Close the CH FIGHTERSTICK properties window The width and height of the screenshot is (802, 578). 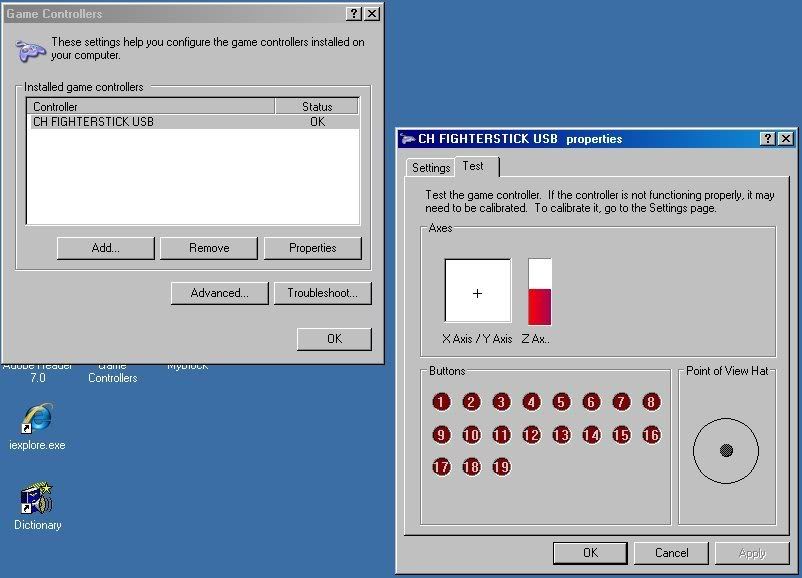[786, 139]
